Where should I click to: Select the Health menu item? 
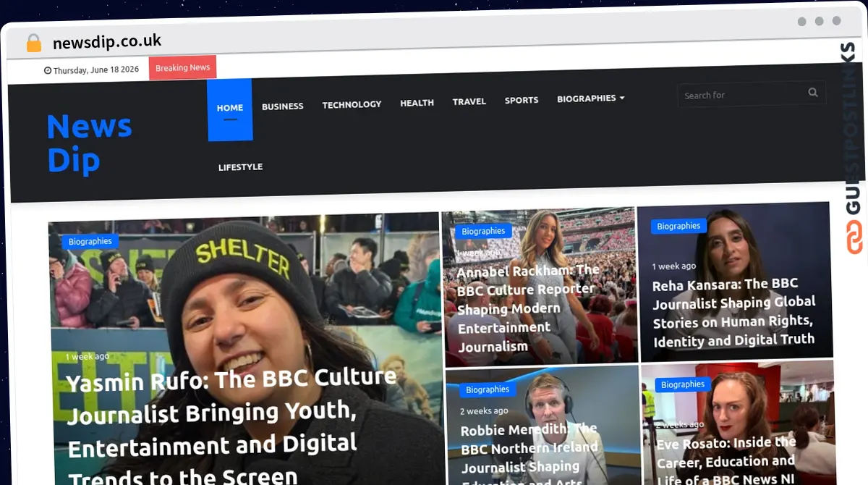(x=417, y=103)
